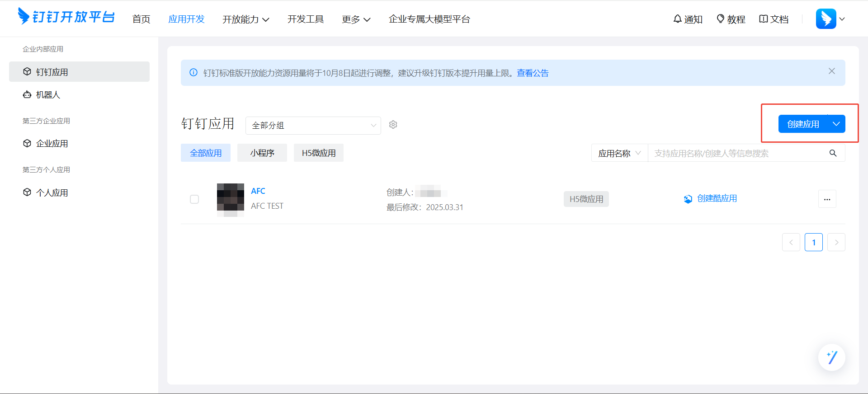The image size is (868, 394).
Task: Select 企业应用 in sidebar
Action: pos(79,143)
